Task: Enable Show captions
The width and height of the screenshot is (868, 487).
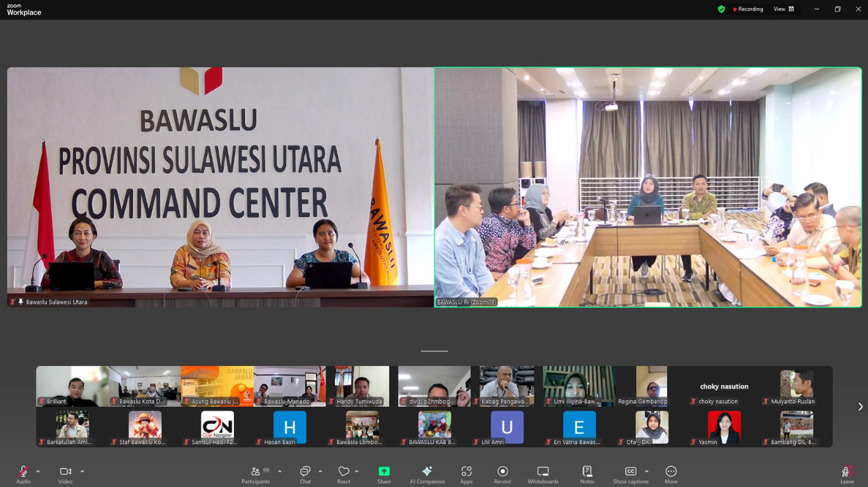Action: click(x=631, y=471)
